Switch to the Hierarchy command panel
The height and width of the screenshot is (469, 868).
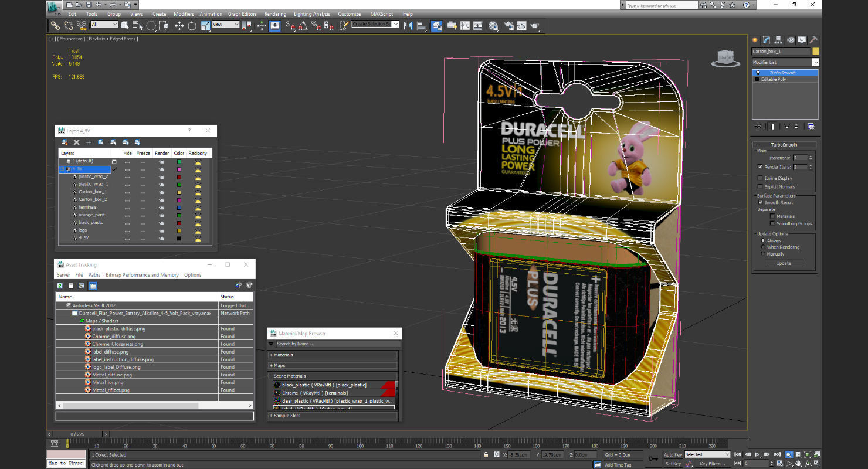point(778,40)
